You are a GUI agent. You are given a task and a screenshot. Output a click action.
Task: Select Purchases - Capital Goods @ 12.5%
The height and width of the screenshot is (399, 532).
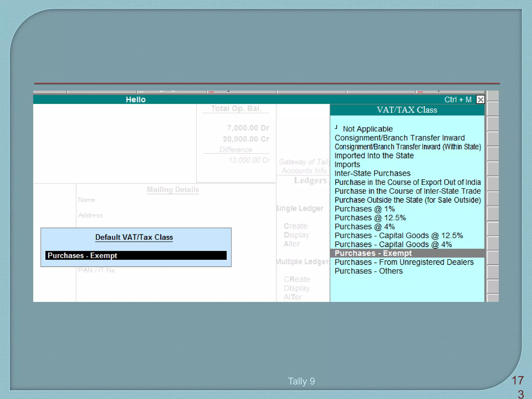pyautogui.click(x=398, y=236)
